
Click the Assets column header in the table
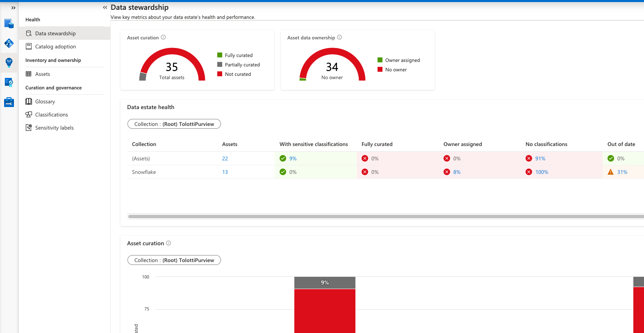point(230,144)
